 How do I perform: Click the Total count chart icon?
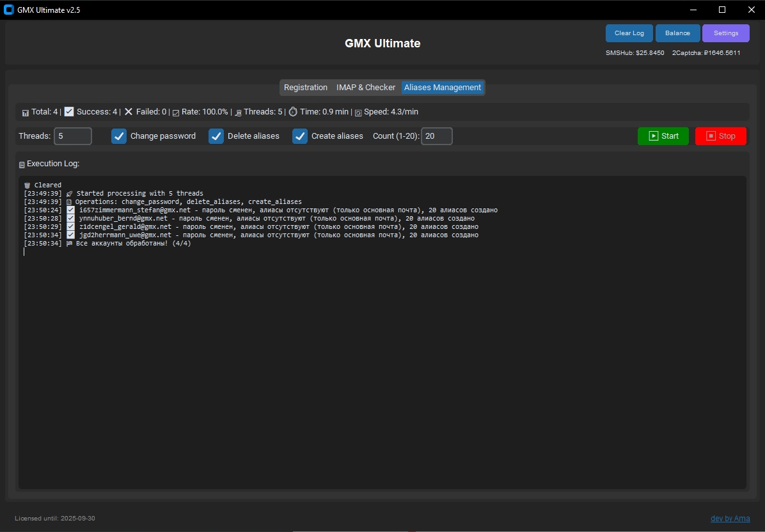pos(26,113)
